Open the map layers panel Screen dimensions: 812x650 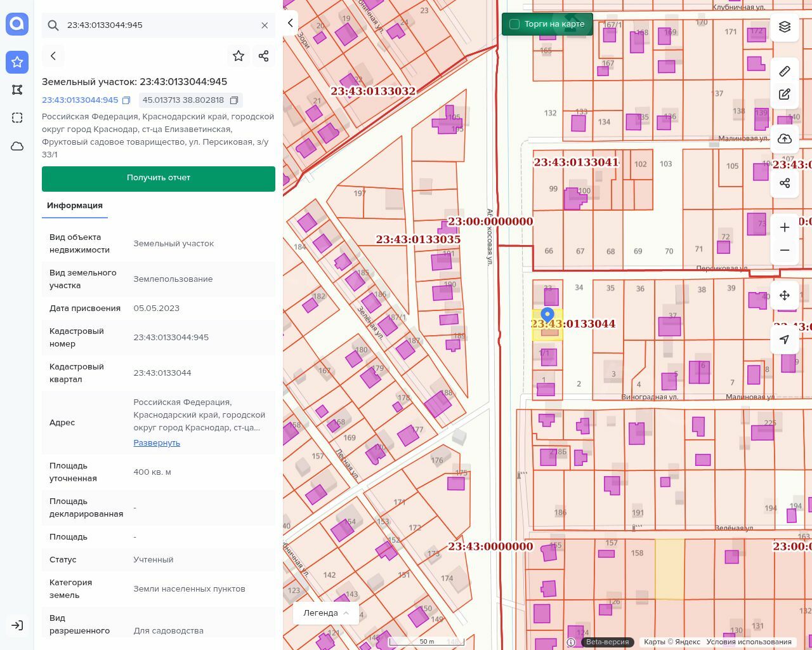click(x=785, y=27)
